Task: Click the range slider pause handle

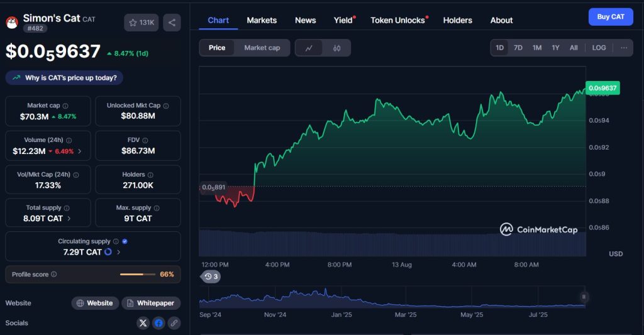Action: pyautogui.click(x=584, y=297)
